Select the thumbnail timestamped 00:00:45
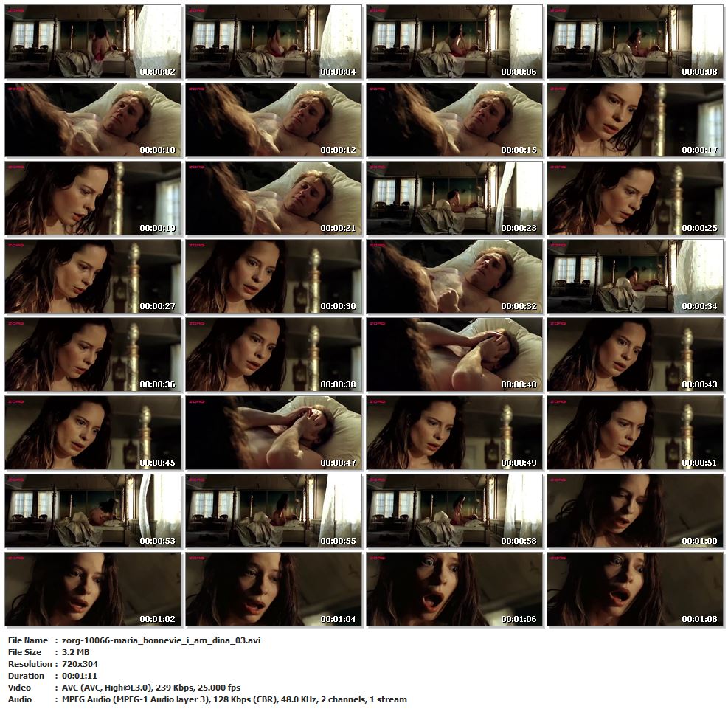The width and height of the screenshot is (728, 709). click(94, 433)
